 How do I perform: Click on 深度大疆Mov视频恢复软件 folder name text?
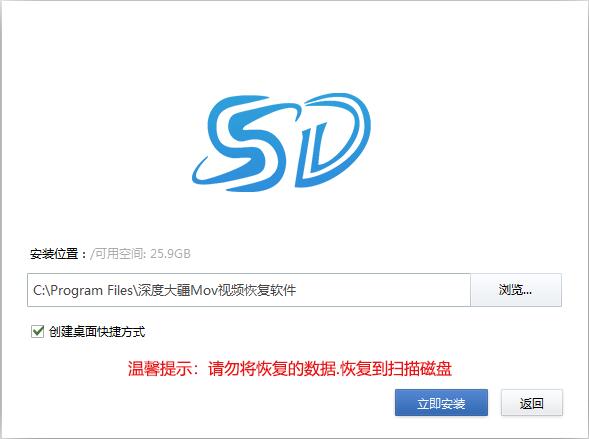(216, 290)
